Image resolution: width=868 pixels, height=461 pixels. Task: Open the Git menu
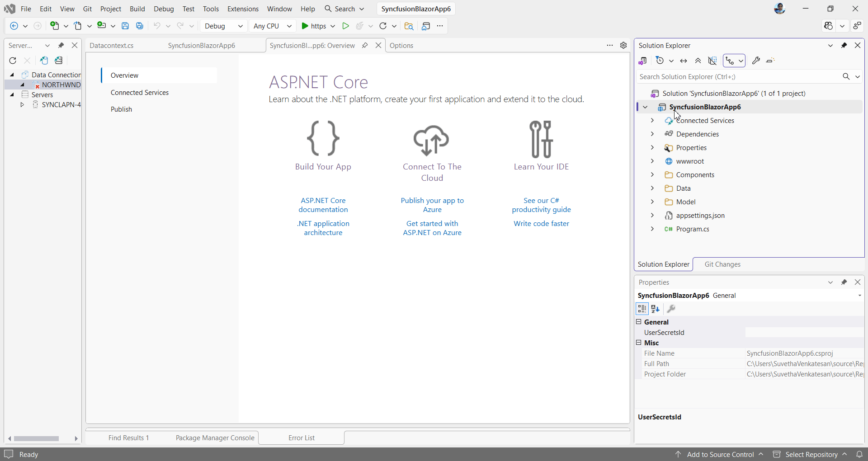coord(87,9)
